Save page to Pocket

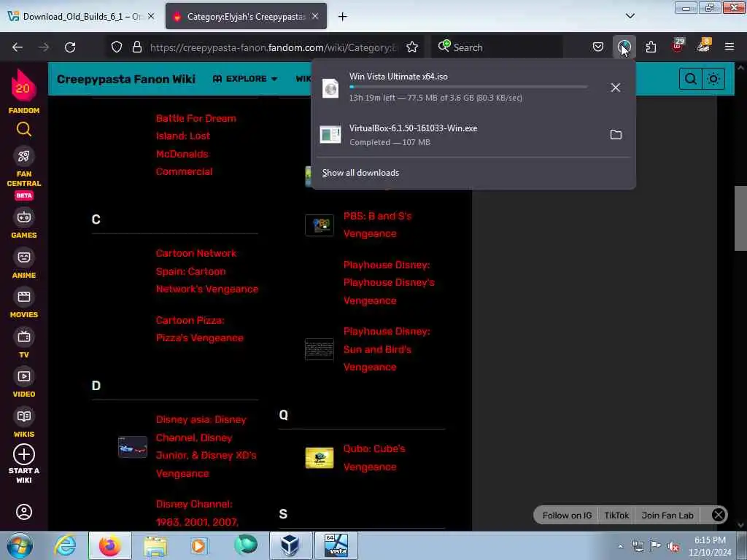(598, 47)
